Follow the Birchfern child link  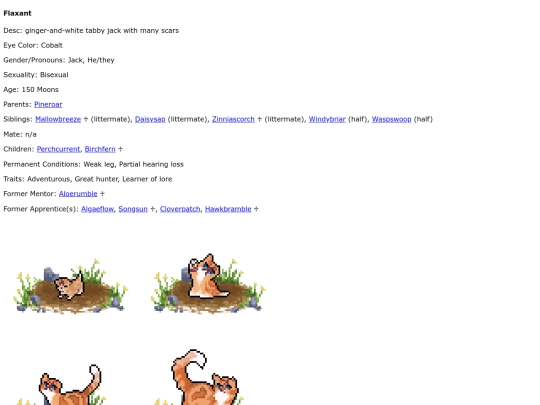[100, 149]
